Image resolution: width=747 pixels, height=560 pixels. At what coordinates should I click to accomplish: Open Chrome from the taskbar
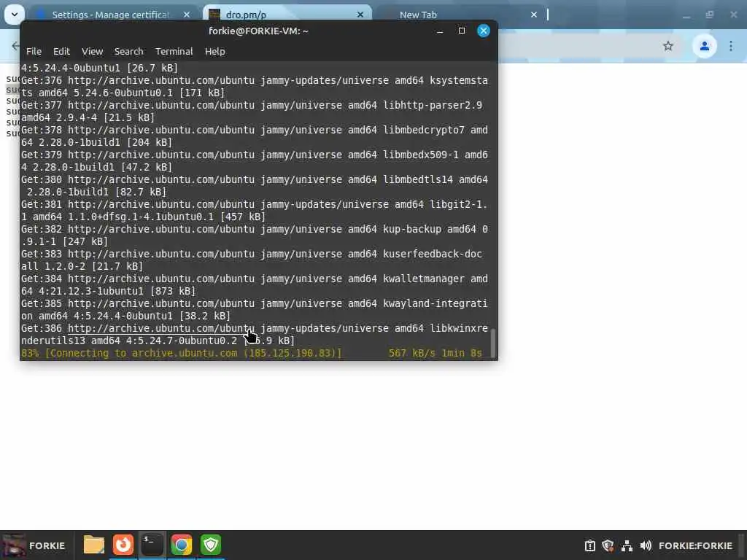[x=181, y=545]
